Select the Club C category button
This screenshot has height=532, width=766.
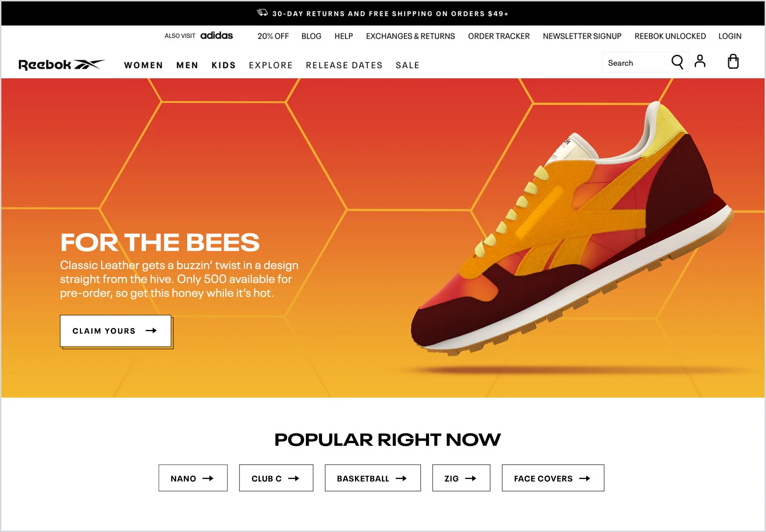point(276,478)
